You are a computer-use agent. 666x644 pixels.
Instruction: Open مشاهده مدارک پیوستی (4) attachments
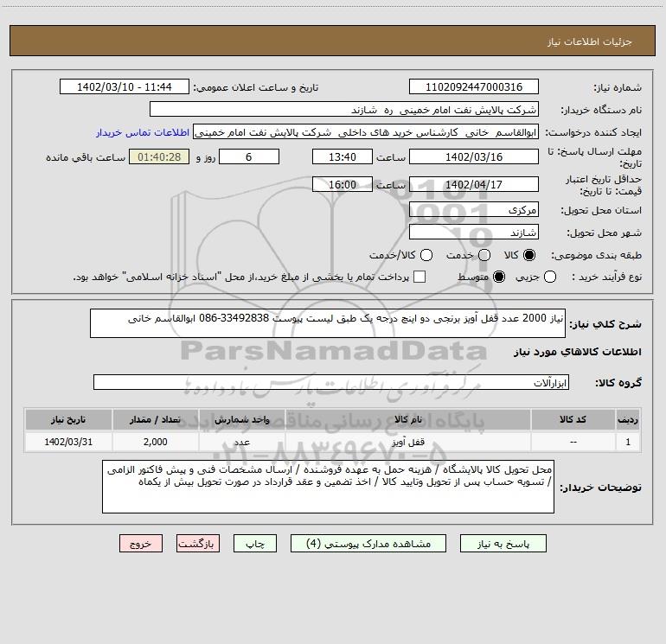pyautogui.click(x=368, y=544)
